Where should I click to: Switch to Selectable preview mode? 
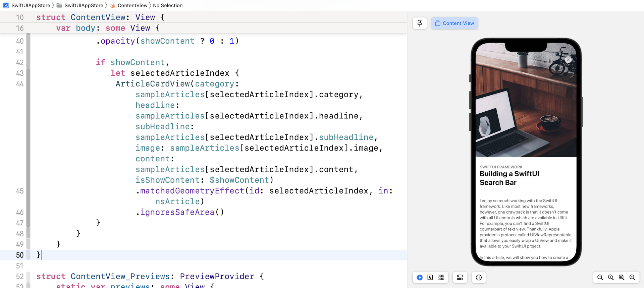click(x=430, y=277)
